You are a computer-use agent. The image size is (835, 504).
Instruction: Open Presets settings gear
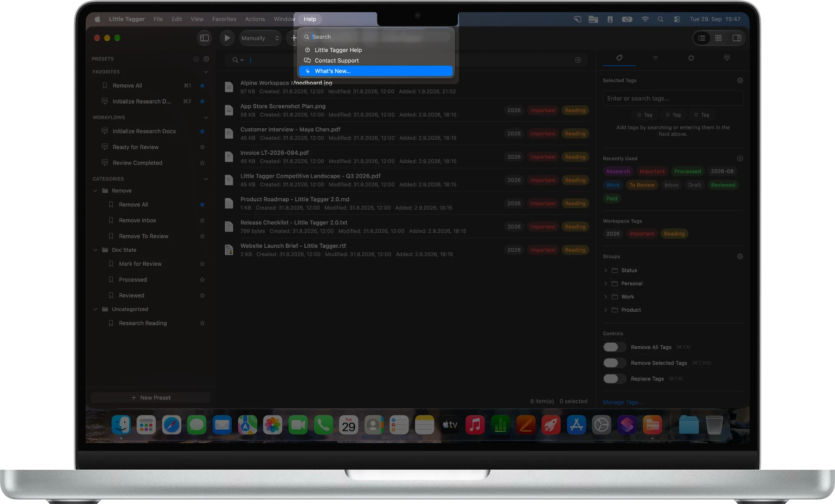[207, 59]
